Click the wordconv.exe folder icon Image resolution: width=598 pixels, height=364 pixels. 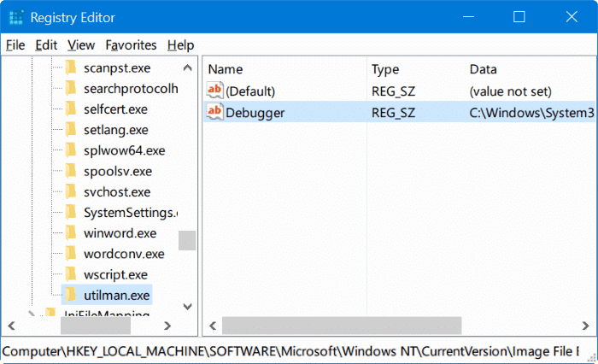[x=71, y=254]
